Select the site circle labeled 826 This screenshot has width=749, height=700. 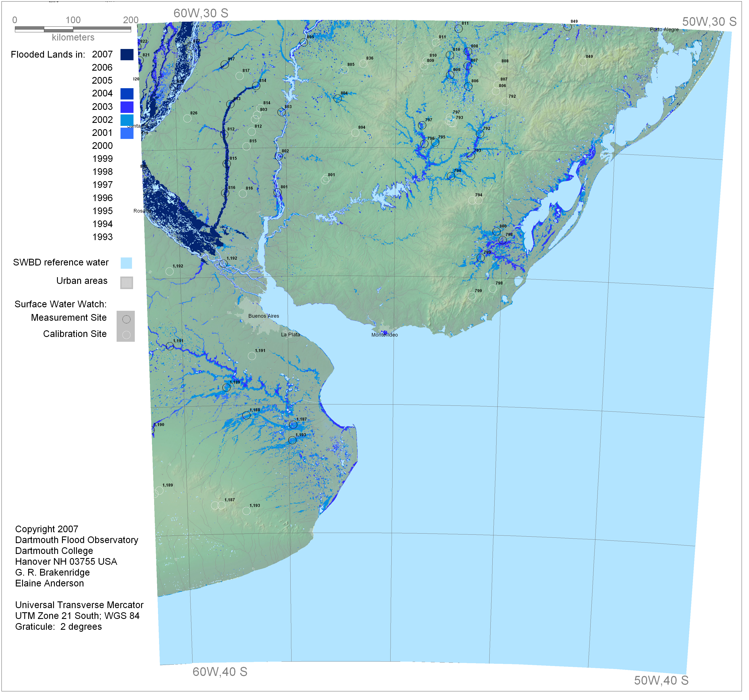pos(187,119)
